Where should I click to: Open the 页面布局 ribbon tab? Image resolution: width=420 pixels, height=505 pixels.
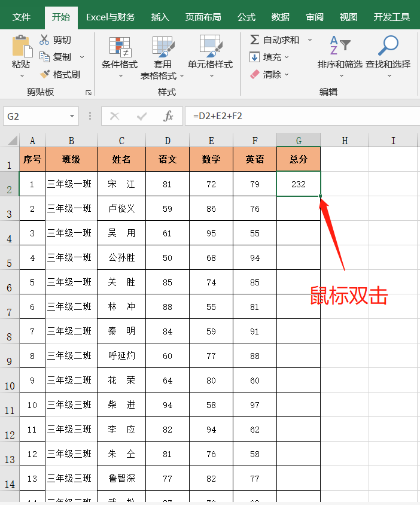(203, 17)
